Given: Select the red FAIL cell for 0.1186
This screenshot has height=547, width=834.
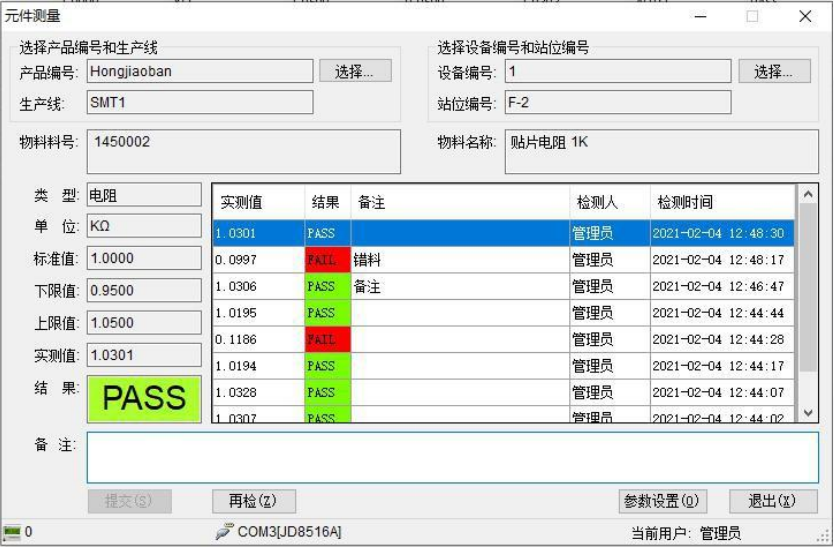Looking at the screenshot, I should coord(327,340).
